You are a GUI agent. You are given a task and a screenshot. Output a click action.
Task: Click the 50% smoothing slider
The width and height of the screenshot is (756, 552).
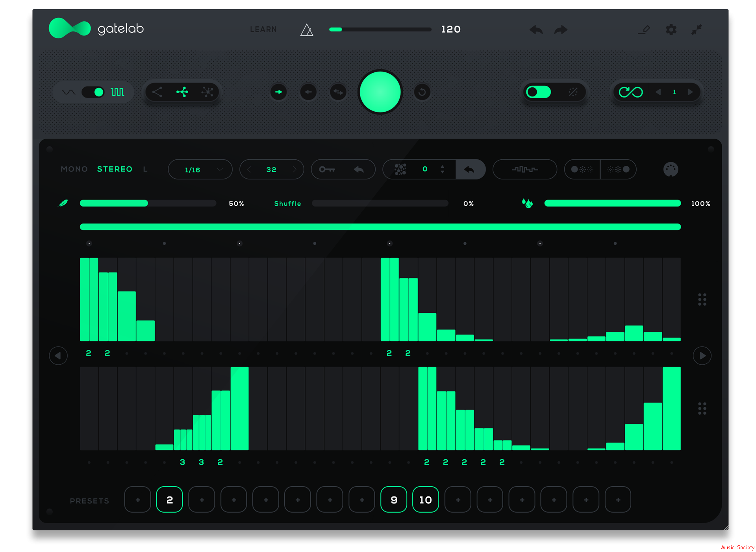[148, 203]
